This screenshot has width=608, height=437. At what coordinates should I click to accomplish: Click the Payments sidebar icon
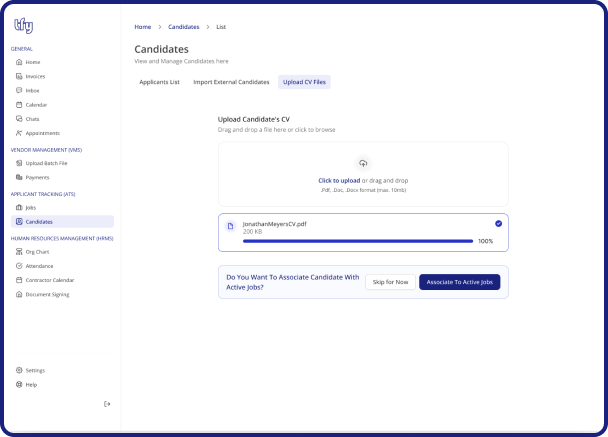[19, 177]
